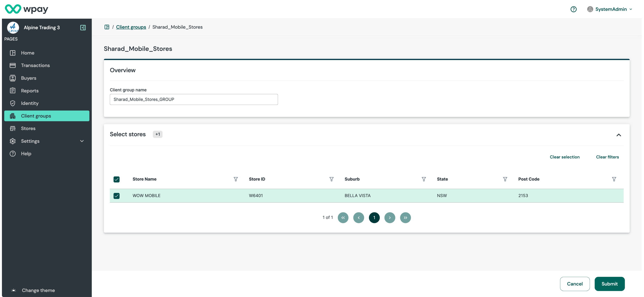Collapse the sidebar navigation panel
644x297 pixels.
coord(83,28)
